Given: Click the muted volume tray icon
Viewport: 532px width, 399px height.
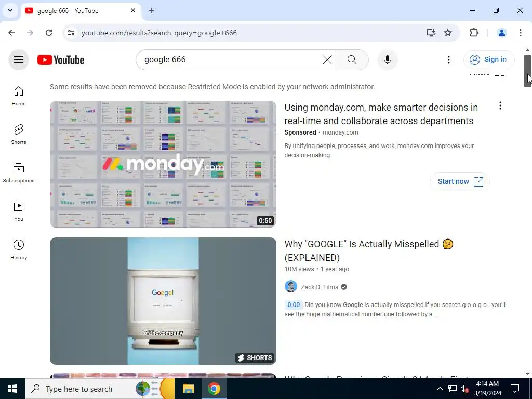Looking at the screenshot, I should click(x=465, y=389).
